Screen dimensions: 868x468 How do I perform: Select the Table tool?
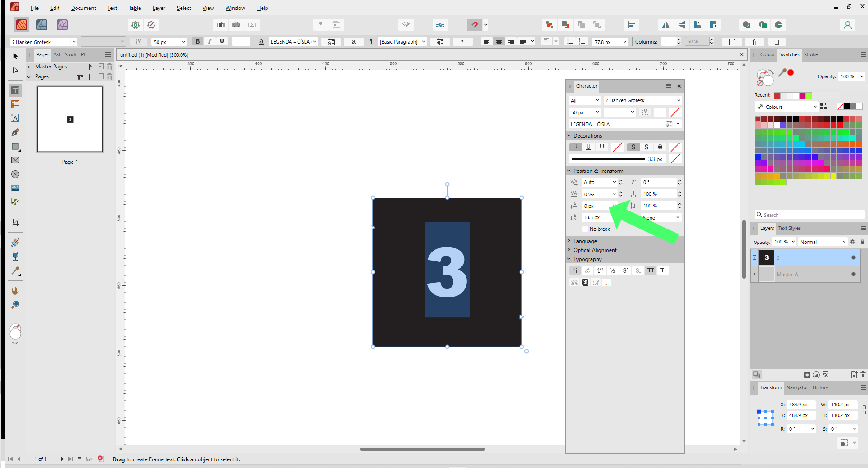click(15, 104)
